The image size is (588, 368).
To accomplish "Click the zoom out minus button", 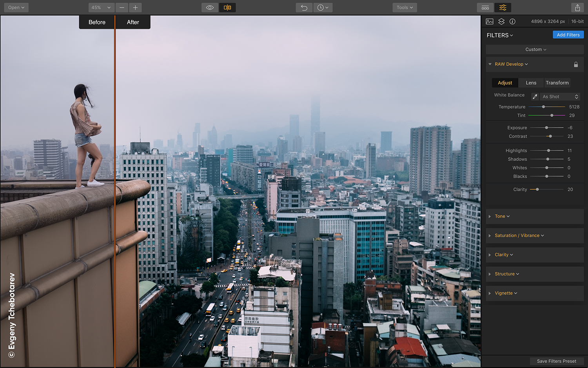I will click(x=122, y=7).
